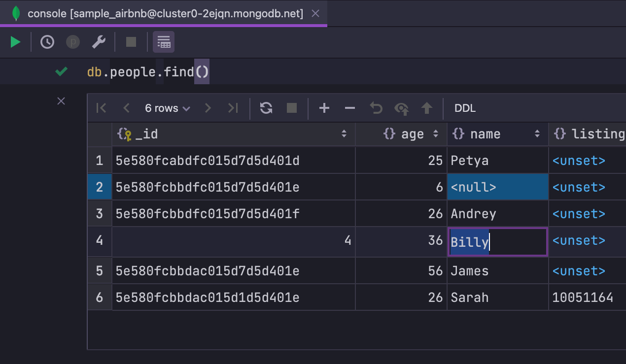626x364 pixels.
Task: Open console settings wrench icon
Action: click(x=99, y=42)
